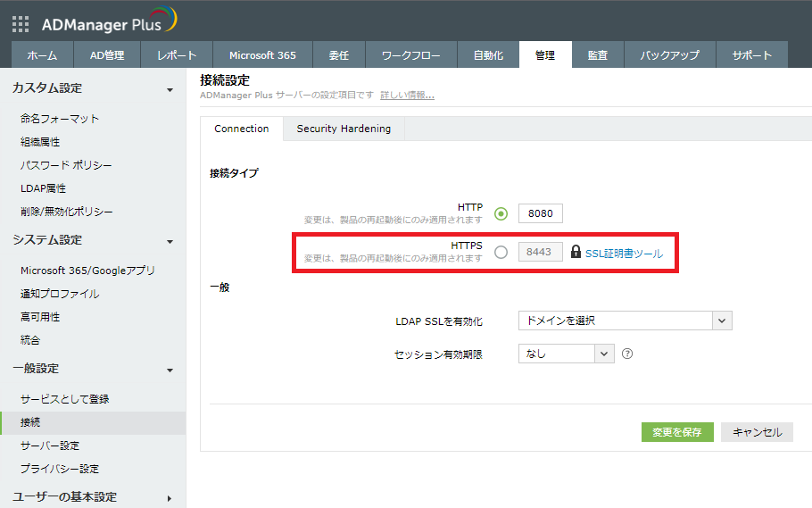Open the レポート top menu tab
The height and width of the screenshot is (508, 812).
[177, 55]
